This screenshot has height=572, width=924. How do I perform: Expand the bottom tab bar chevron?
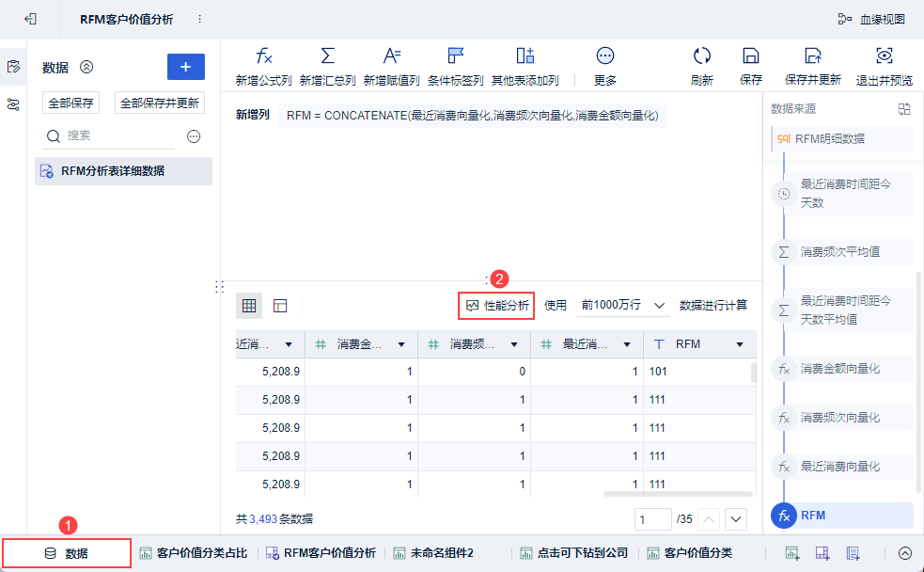pyautogui.click(x=905, y=553)
